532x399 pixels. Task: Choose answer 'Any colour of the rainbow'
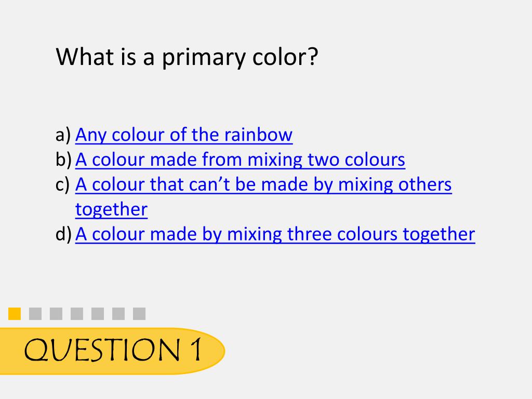184,135
